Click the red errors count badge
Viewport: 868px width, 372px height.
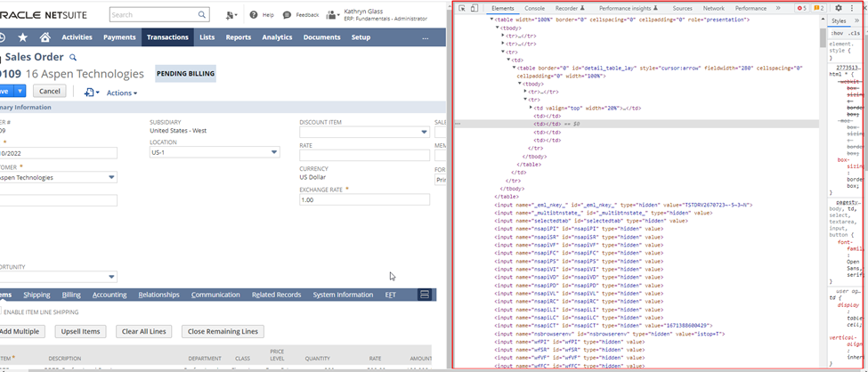coord(801,8)
